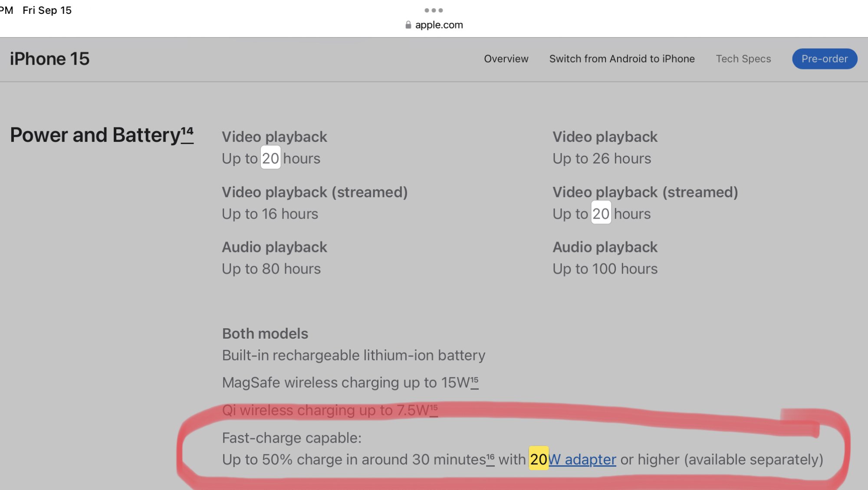Screen dimensions: 868x490
Task: Click the text Up to 16 hours
Action: (x=270, y=214)
